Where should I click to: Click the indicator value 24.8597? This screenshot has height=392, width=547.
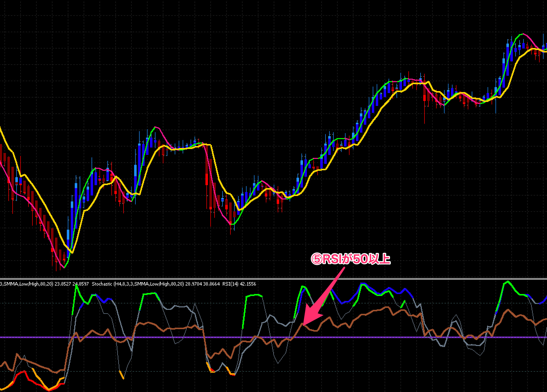coord(81,284)
